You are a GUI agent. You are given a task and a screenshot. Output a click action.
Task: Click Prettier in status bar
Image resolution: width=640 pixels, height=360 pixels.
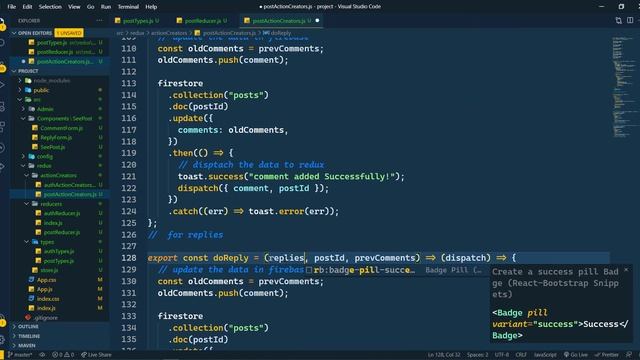(608, 355)
